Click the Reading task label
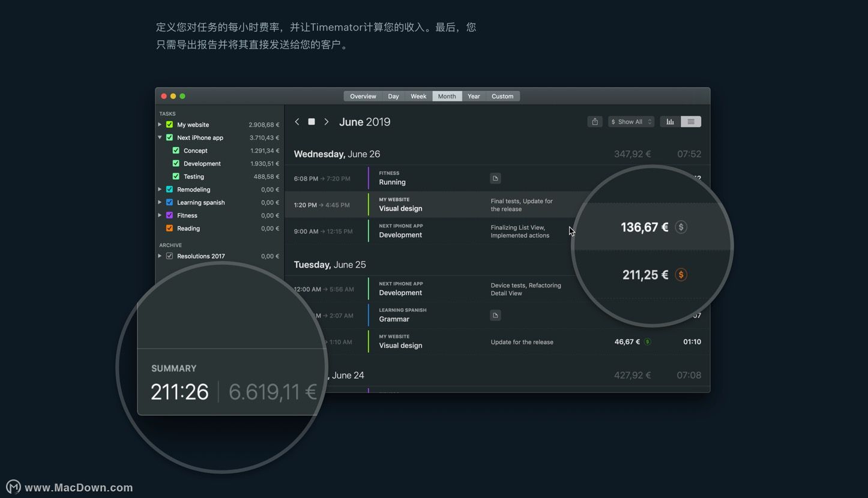The width and height of the screenshot is (868, 498). pos(188,228)
